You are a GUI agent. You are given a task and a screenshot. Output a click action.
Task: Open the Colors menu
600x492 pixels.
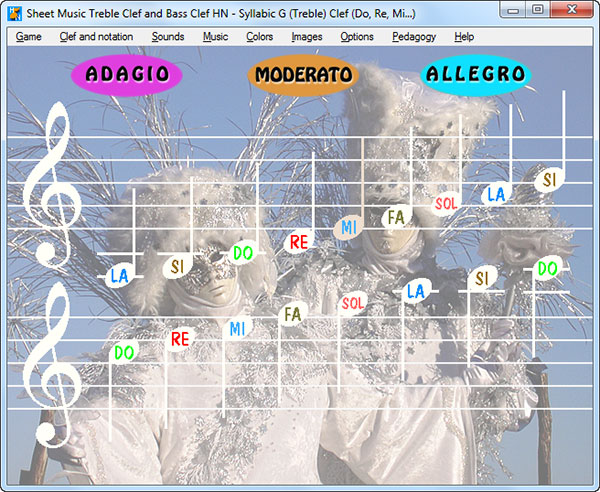[259, 37]
